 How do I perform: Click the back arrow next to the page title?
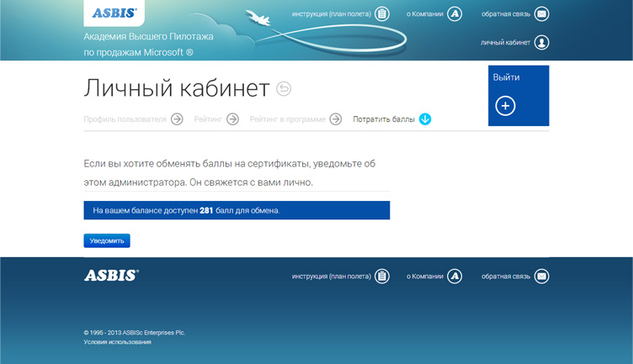click(x=284, y=88)
